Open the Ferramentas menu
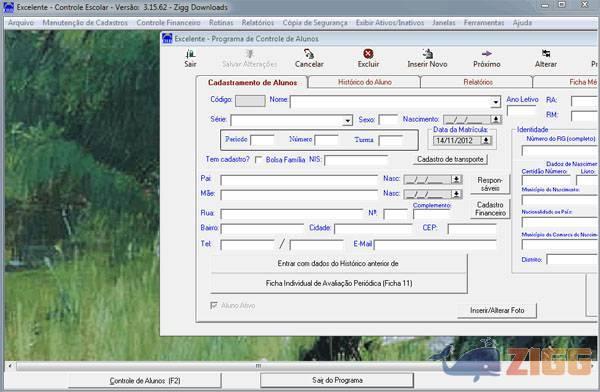 tap(484, 23)
